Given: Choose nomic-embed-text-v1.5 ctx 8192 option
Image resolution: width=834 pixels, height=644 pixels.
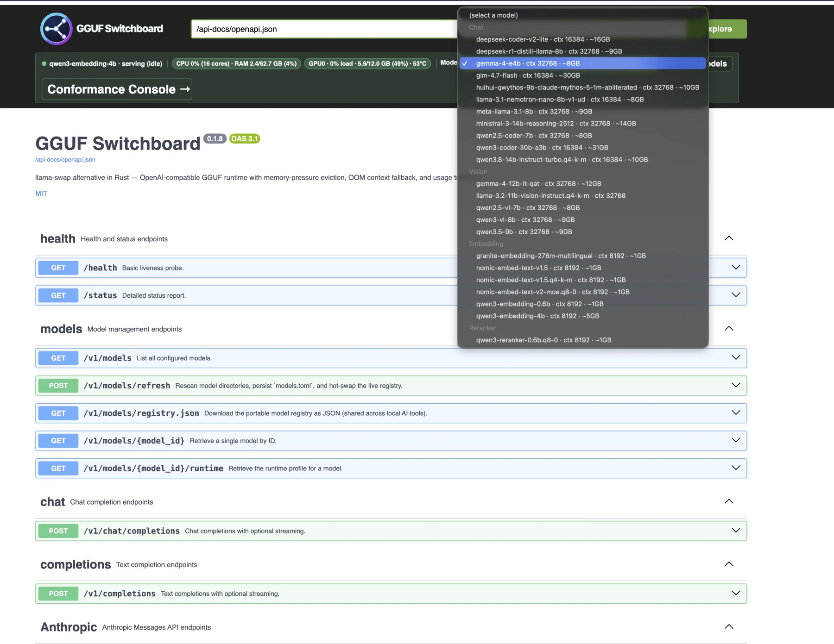Looking at the screenshot, I should click(582, 268).
